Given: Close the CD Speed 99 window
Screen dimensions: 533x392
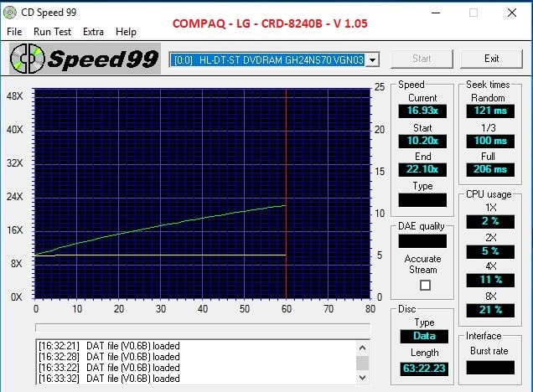Looking at the screenshot, I should [x=512, y=13].
